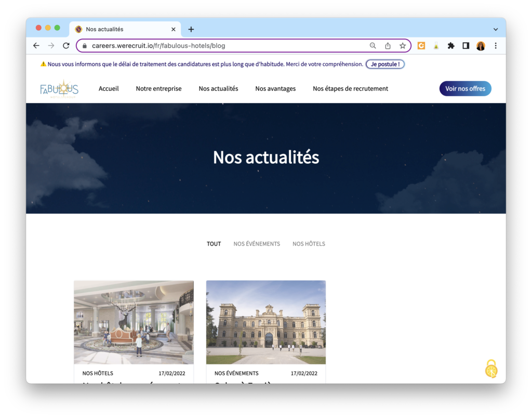Minimize the window with the yellow button
Viewport: 532px width, 418px height.
pyautogui.click(x=48, y=28)
